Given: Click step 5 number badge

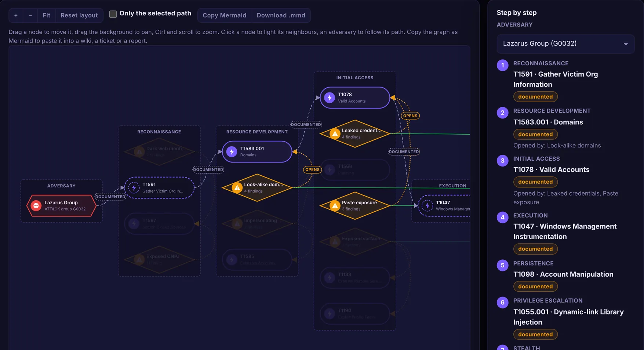Looking at the screenshot, I should click(503, 265).
